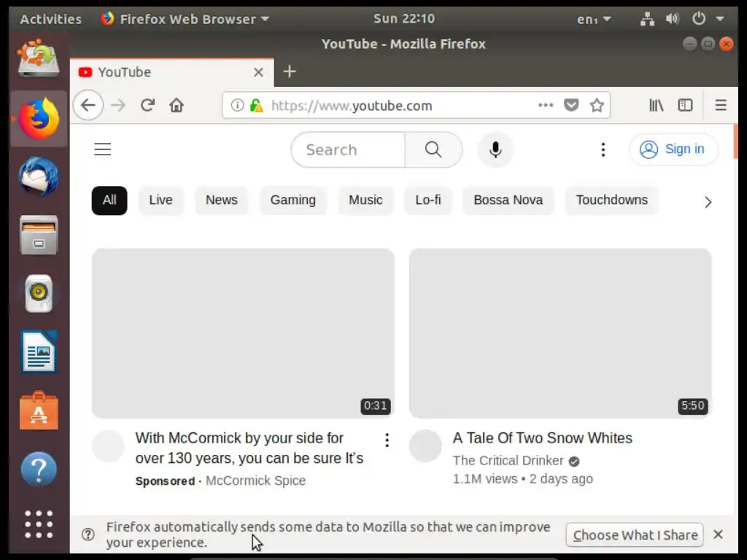Focus the YouTube Search field
The width and height of the screenshot is (747, 560).
(348, 149)
